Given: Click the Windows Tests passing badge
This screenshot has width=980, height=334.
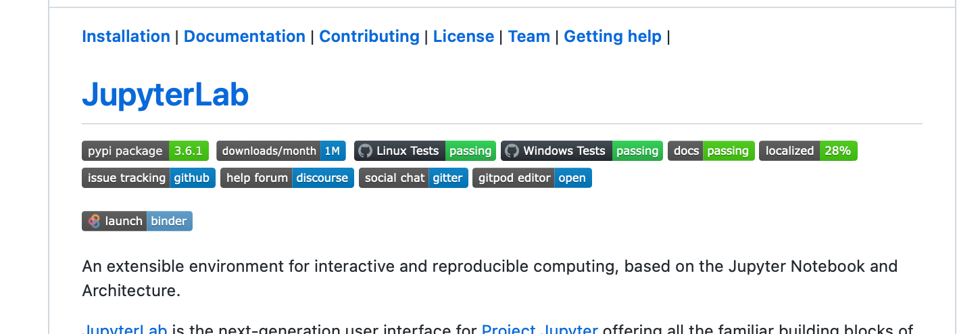Looking at the screenshot, I should point(582,151).
